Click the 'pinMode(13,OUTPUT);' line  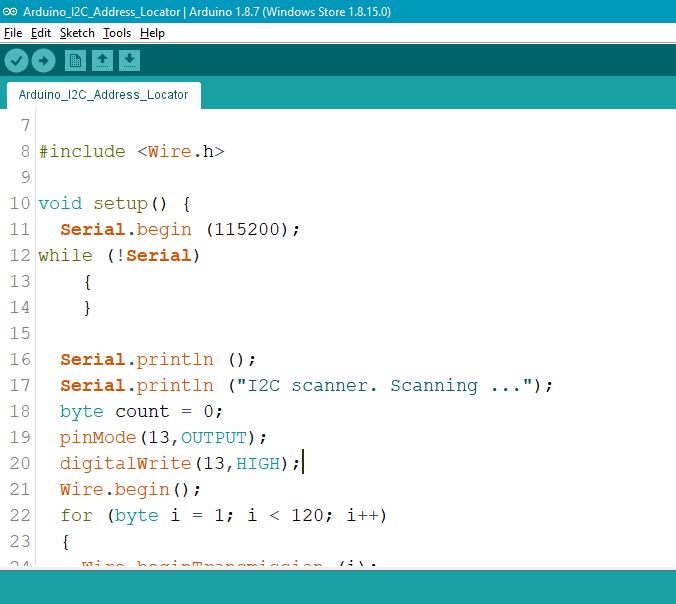163,438
